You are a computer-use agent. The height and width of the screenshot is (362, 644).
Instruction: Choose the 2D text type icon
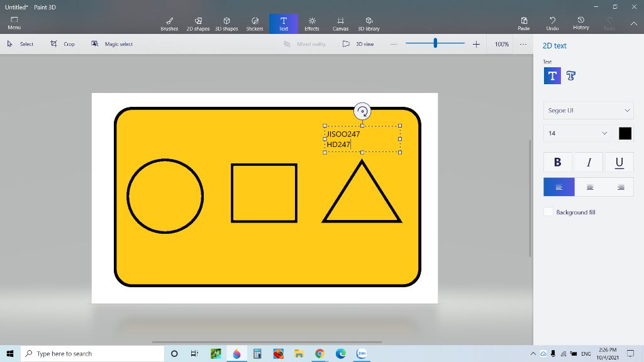click(552, 76)
